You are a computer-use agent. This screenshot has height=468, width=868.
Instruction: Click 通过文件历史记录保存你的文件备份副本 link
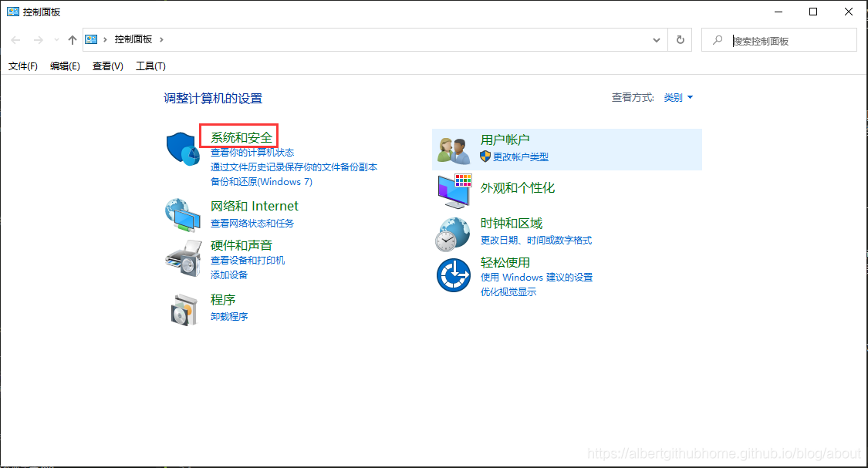tap(294, 167)
